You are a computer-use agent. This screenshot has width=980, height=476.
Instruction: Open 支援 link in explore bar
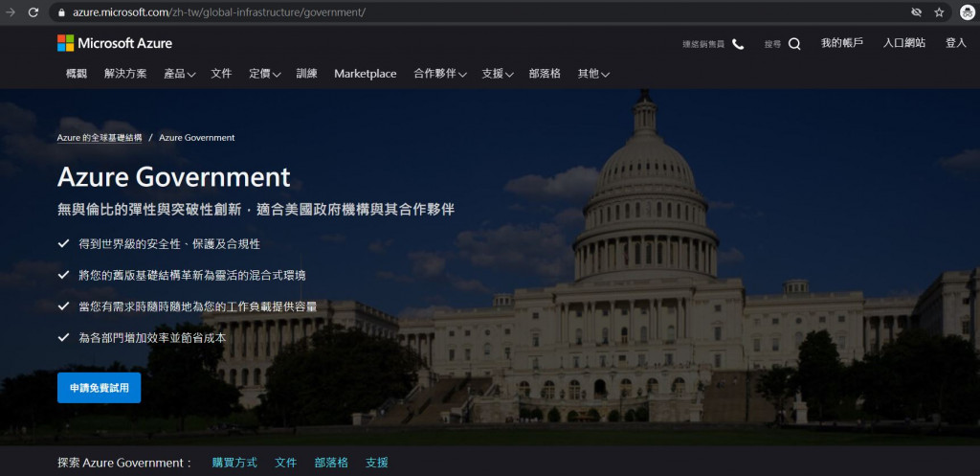coord(377,463)
